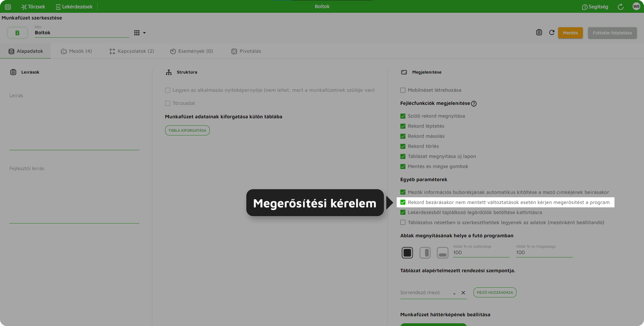
Task: Uncheck Rekord másolás
Action: pyautogui.click(x=403, y=136)
